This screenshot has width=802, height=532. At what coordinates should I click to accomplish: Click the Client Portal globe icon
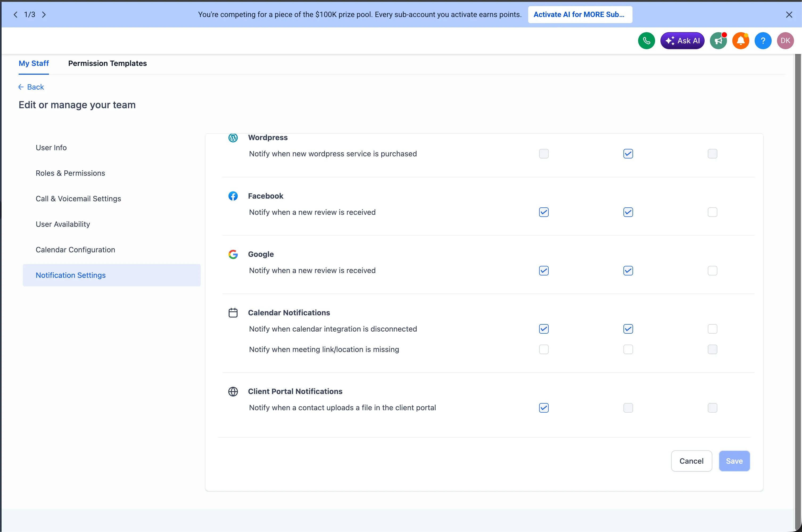tap(233, 392)
